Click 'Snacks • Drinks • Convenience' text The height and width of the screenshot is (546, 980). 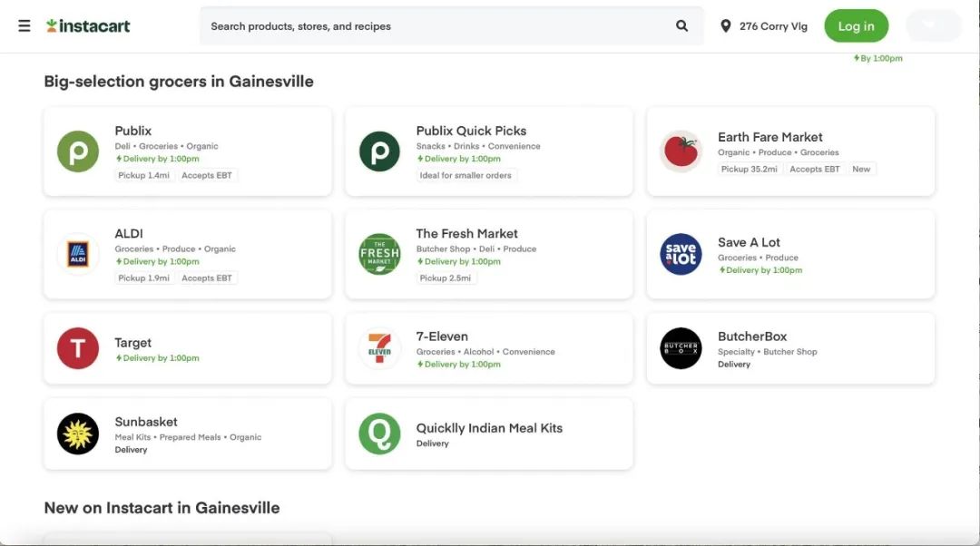click(478, 146)
